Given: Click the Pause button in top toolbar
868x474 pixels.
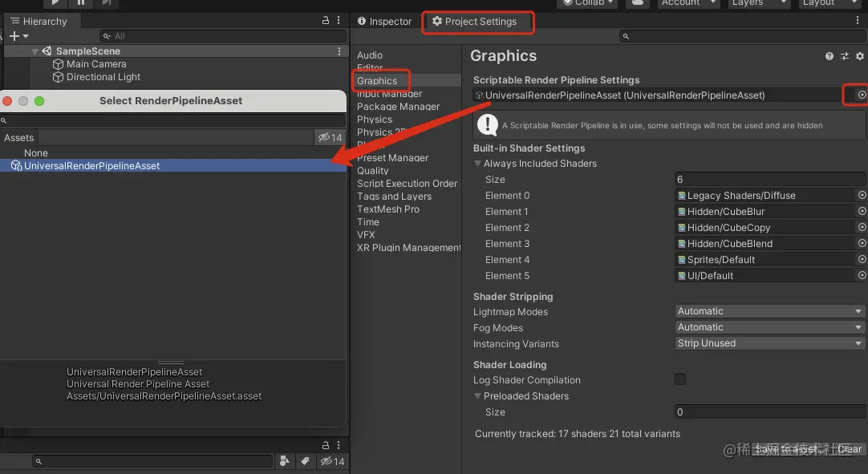Looking at the screenshot, I should point(81,2).
